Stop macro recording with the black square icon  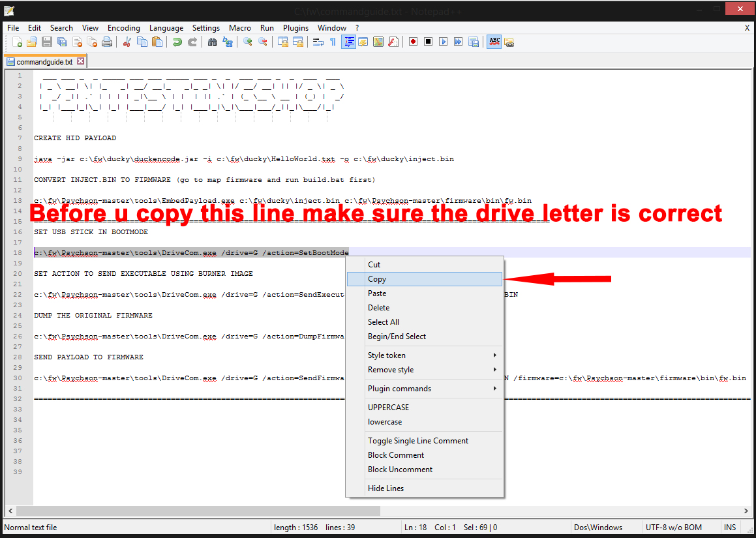(428, 42)
